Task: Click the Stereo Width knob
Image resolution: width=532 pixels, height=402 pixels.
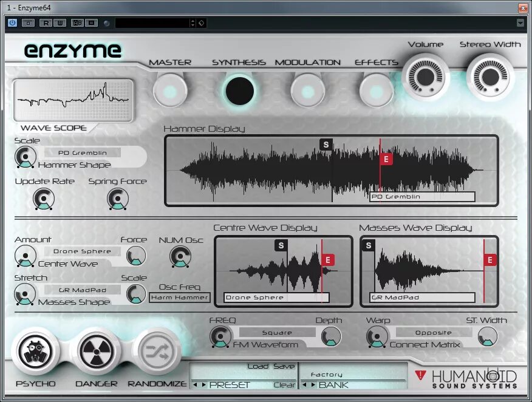Action: click(490, 77)
